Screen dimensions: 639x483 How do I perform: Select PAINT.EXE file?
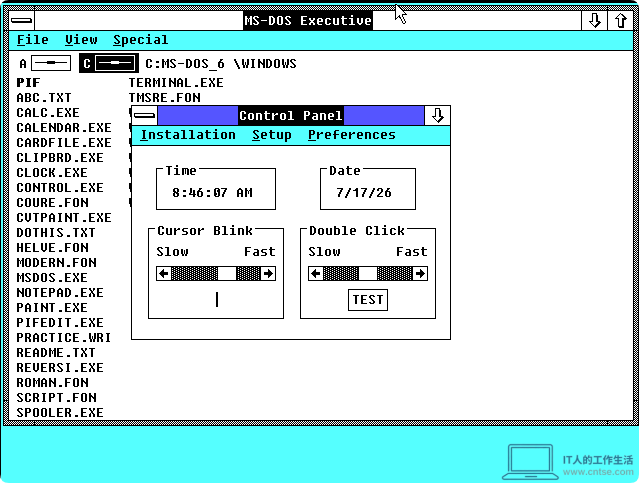[x=52, y=308]
